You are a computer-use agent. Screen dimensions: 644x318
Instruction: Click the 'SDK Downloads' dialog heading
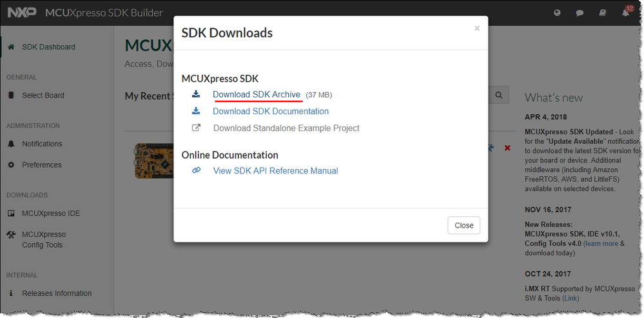(227, 32)
